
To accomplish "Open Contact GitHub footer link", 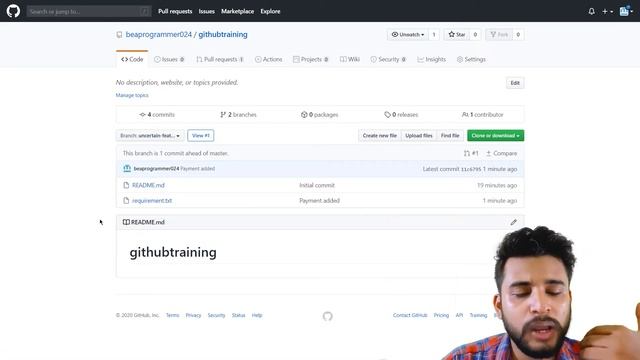I will (x=410, y=316).
